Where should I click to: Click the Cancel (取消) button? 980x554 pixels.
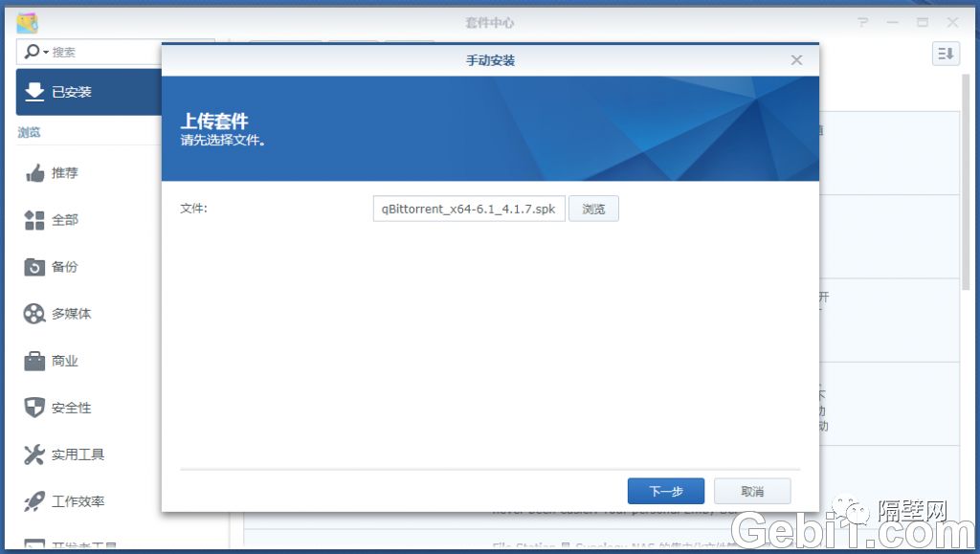752,491
